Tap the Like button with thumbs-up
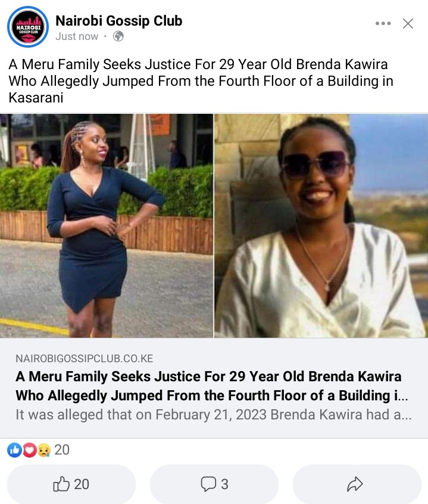Viewport: 428px width, 504px height. pyautogui.click(x=71, y=484)
